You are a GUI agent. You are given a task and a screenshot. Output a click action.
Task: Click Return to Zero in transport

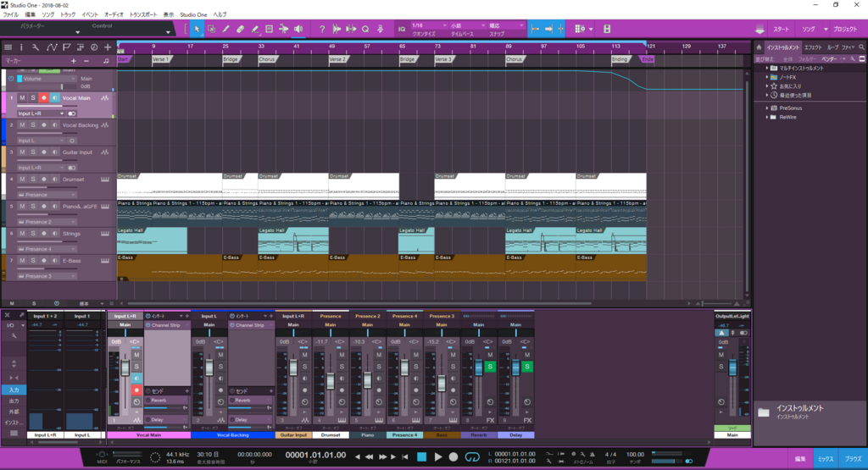(405, 457)
